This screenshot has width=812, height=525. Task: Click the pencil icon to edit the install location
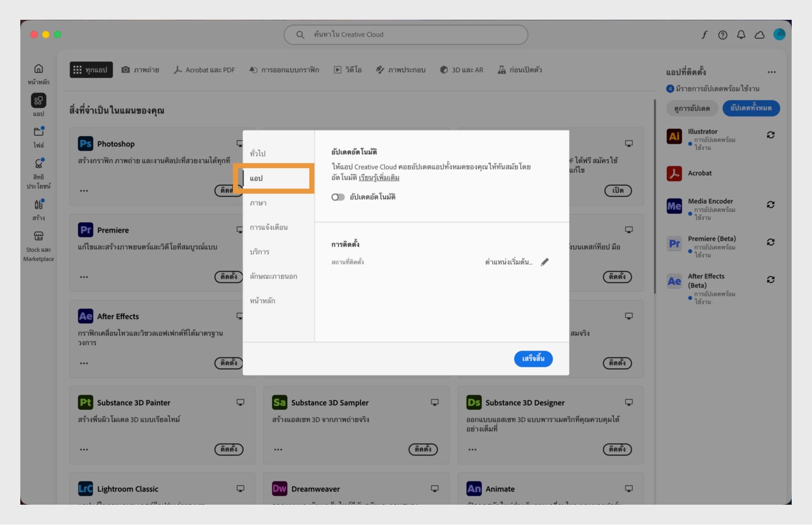545,262
